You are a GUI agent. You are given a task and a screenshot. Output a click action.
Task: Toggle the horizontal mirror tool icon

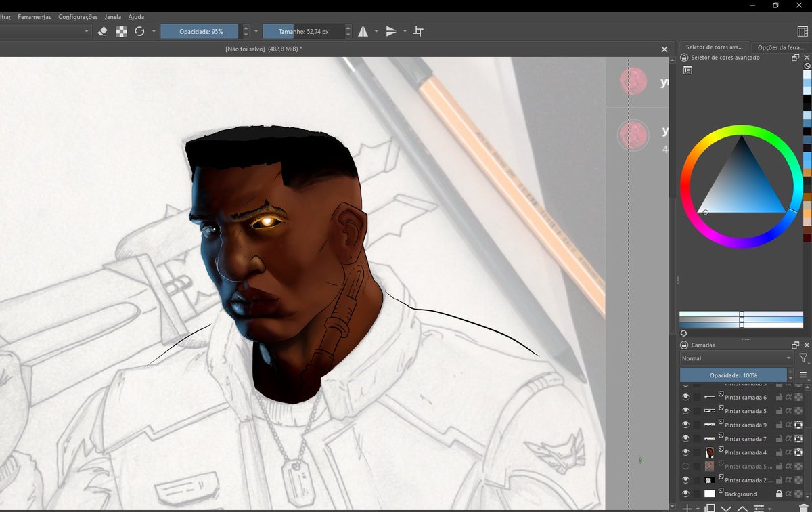(x=363, y=31)
